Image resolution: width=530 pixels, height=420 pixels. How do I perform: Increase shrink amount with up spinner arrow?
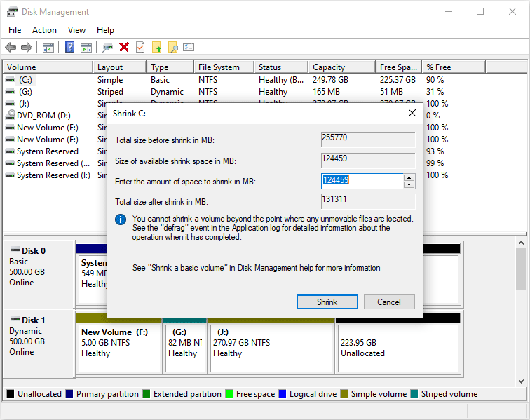click(409, 178)
